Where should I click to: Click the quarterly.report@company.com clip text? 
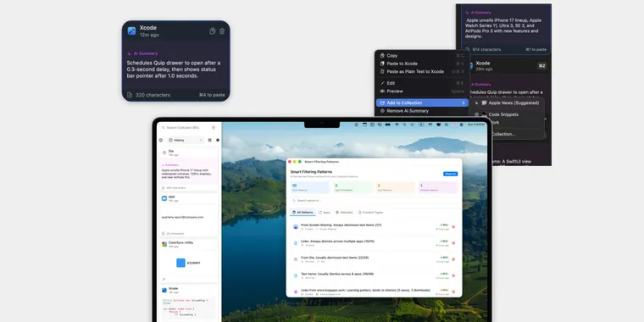click(x=182, y=217)
